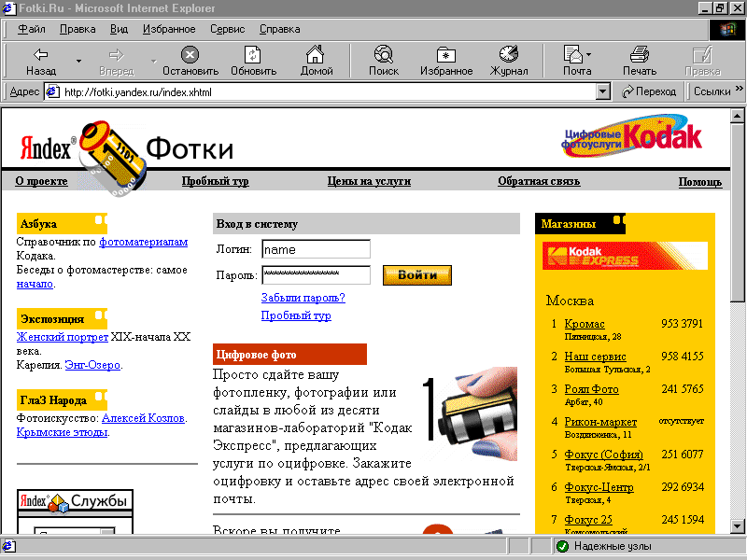The height and width of the screenshot is (560, 747).
Task: Open the Помощь help link
Action: (700, 182)
